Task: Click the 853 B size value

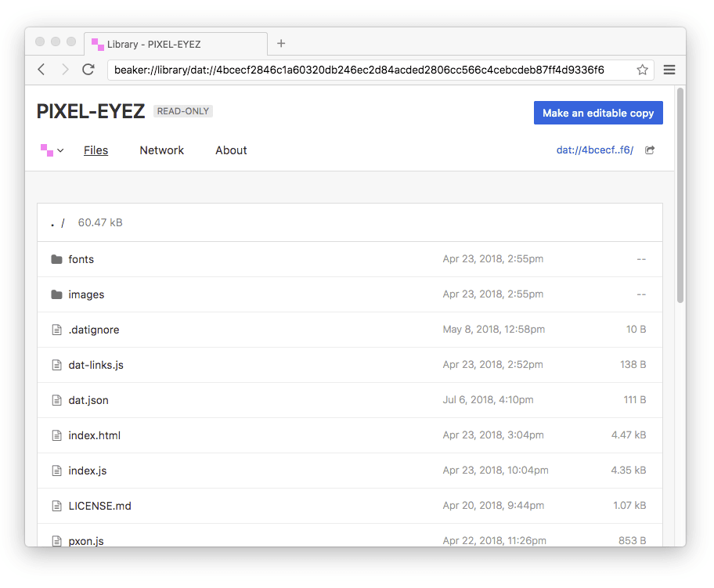Action: coord(632,541)
